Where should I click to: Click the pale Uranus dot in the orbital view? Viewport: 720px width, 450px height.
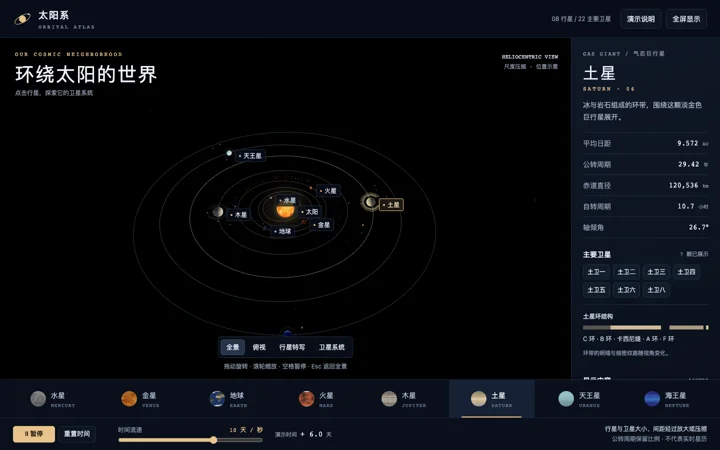(x=229, y=153)
